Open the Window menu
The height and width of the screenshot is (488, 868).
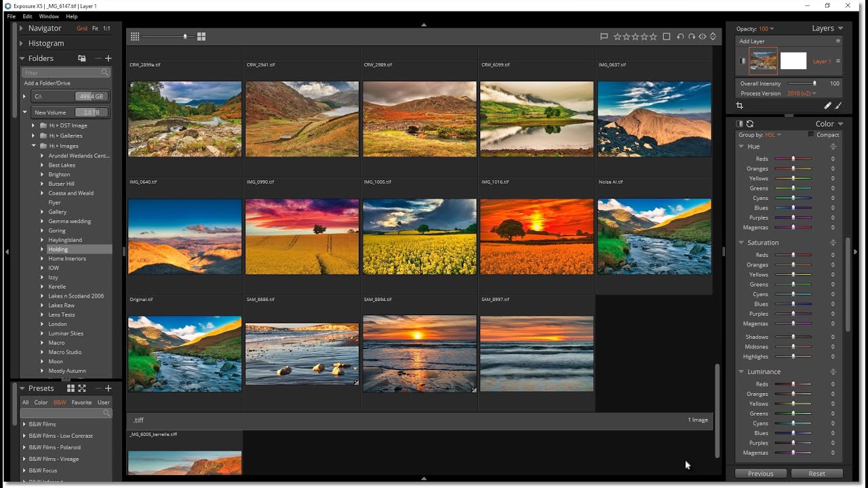point(49,16)
